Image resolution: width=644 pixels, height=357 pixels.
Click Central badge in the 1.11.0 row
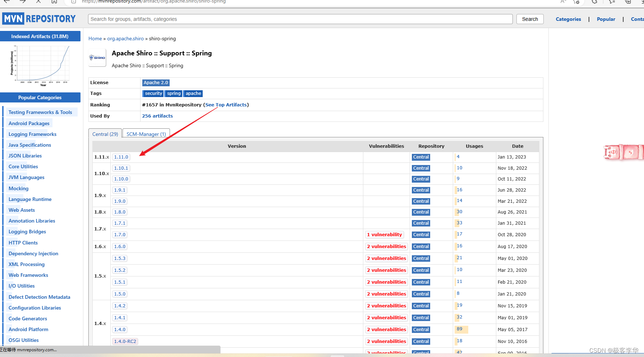(421, 157)
